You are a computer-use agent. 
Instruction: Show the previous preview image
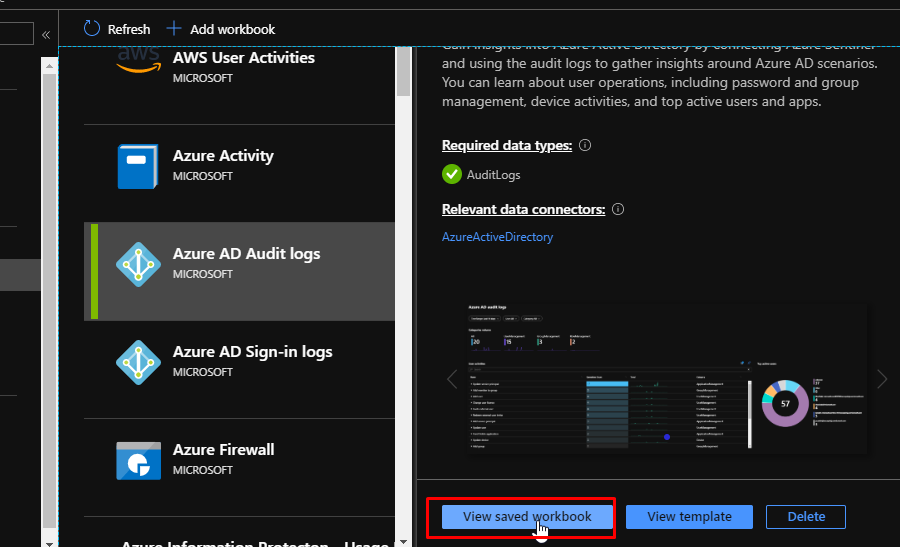(x=452, y=379)
